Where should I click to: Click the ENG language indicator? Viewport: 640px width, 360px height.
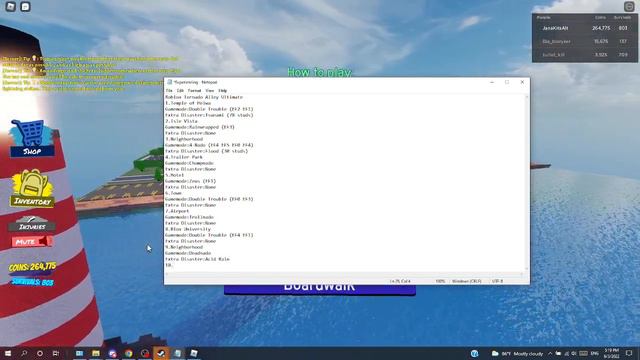pos(595,353)
